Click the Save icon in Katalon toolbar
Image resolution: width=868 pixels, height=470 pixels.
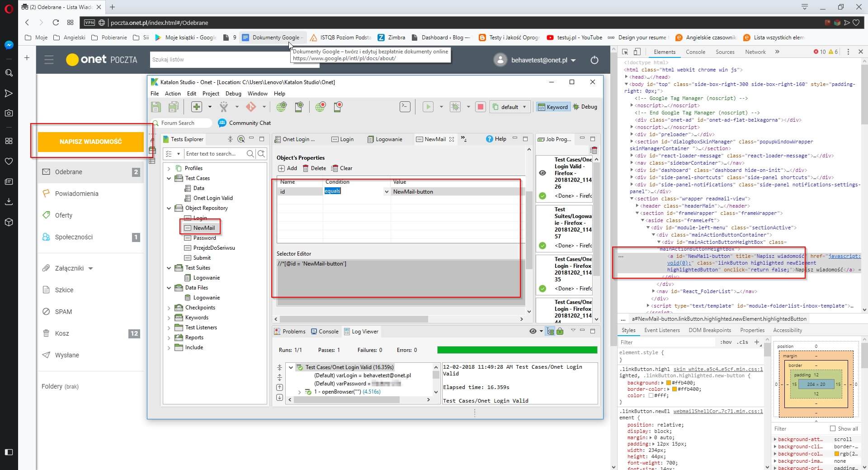156,107
